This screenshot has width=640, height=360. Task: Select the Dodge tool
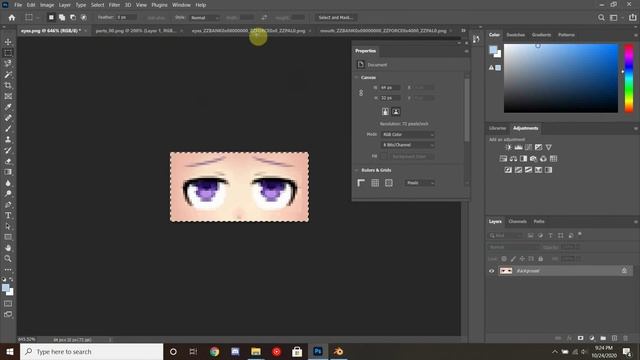coord(8,193)
